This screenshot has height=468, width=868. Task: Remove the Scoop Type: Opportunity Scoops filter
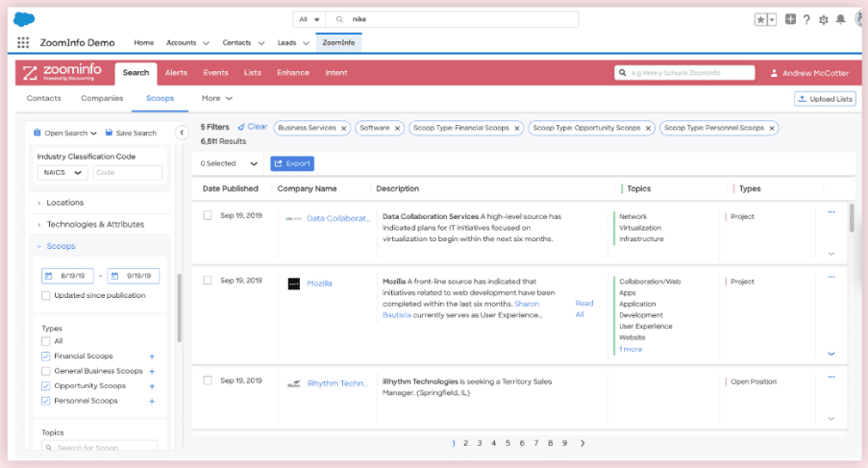pyautogui.click(x=648, y=129)
